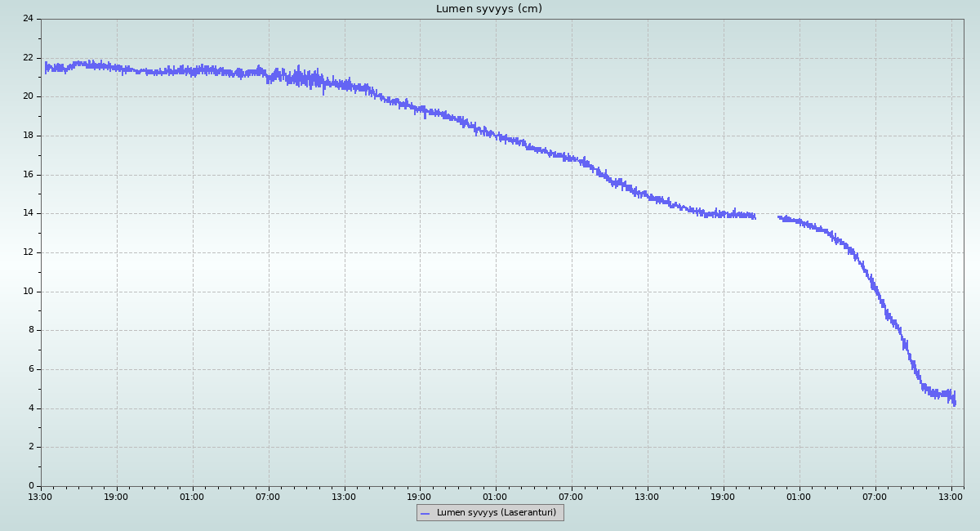Pick the 8 tick label on vertical axis
This screenshot has height=531, width=980.
[31, 330]
